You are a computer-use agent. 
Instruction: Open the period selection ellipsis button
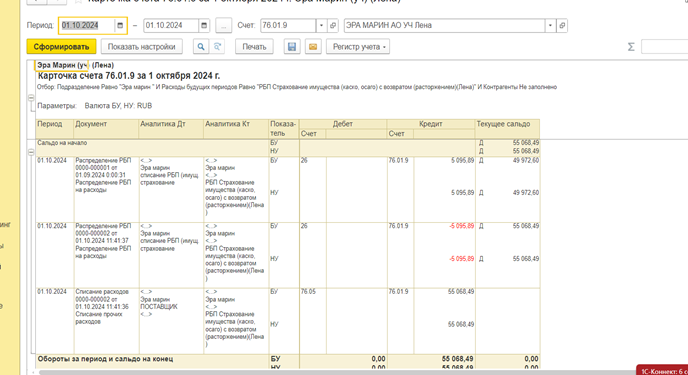tap(223, 25)
